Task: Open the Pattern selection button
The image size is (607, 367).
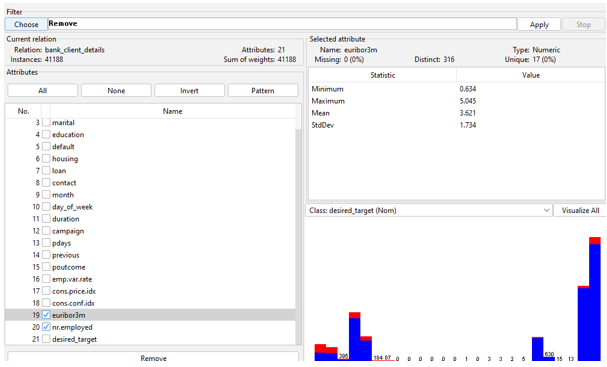Action: (x=263, y=91)
